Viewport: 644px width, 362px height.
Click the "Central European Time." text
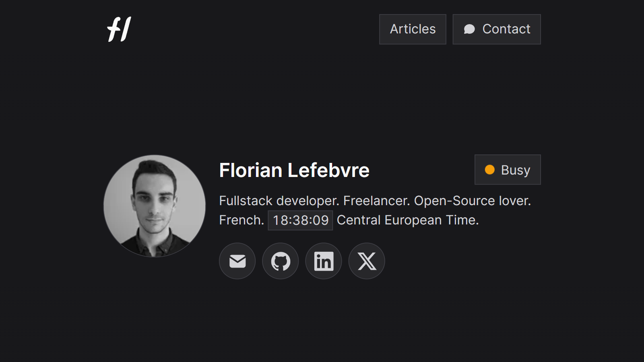click(x=408, y=220)
